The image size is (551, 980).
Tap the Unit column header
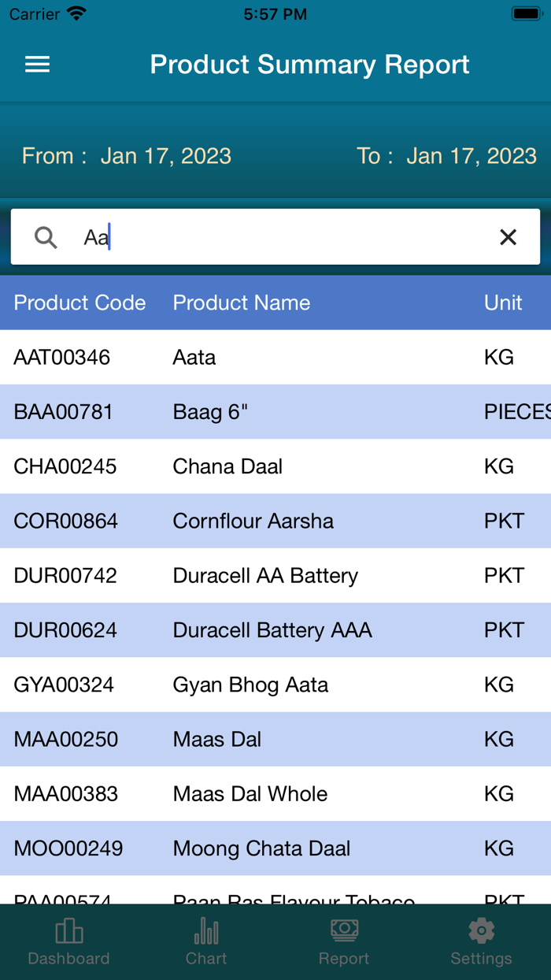pos(503,303)
